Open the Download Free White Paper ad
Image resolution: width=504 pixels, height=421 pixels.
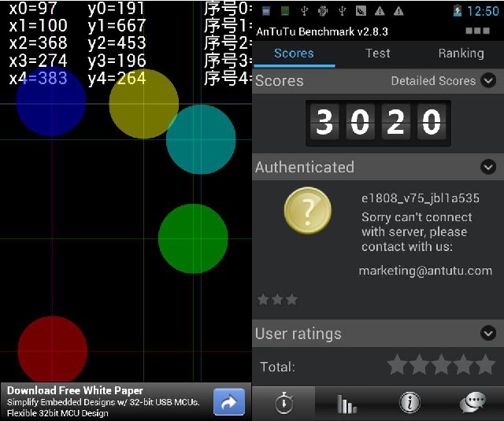click(125, 402)
